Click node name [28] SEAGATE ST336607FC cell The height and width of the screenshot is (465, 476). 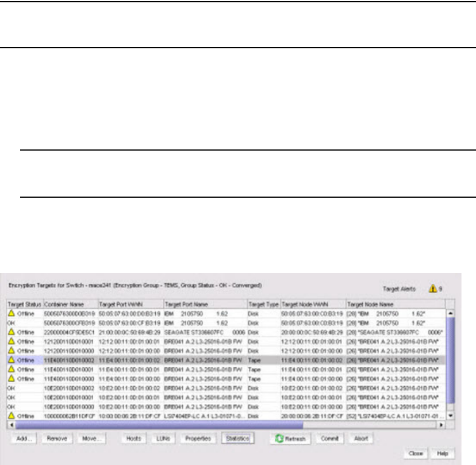[x=394, y=332]
